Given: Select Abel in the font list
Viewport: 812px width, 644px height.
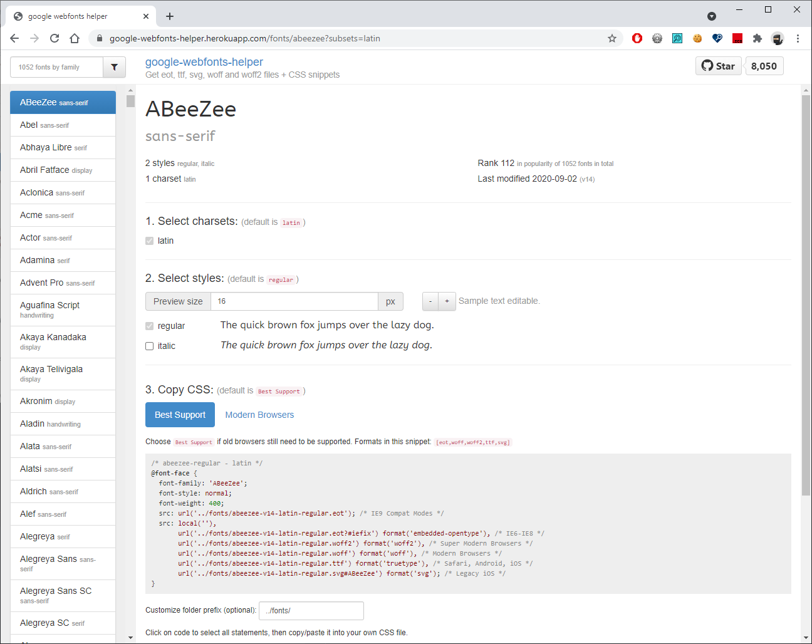Looking at the screenshot, I should pyautogui.click(x=63, y=125).
